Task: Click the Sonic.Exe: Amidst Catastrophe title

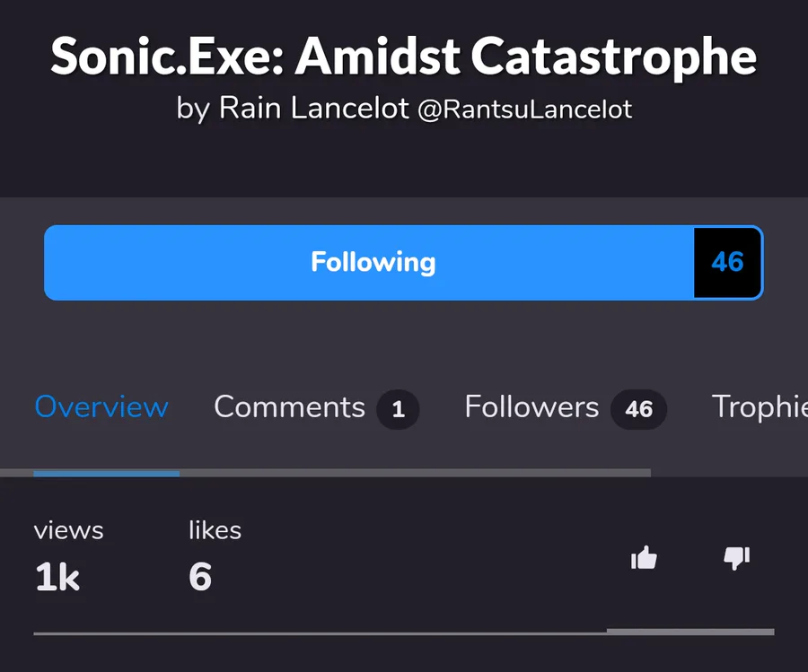Action: tap(404, 57)
